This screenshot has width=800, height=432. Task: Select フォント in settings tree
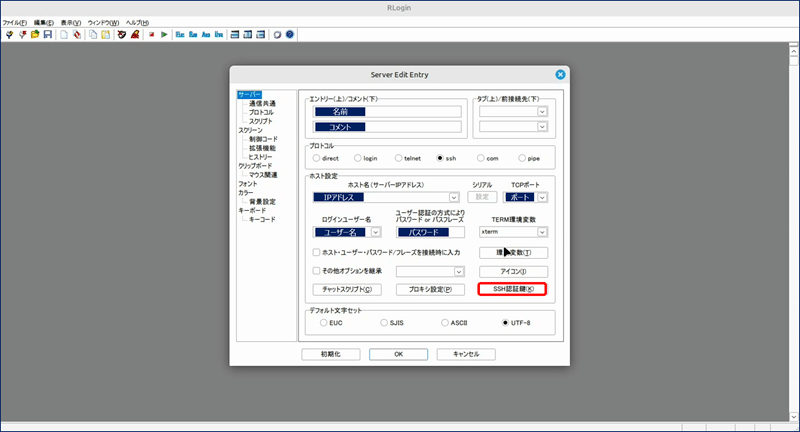248,184
